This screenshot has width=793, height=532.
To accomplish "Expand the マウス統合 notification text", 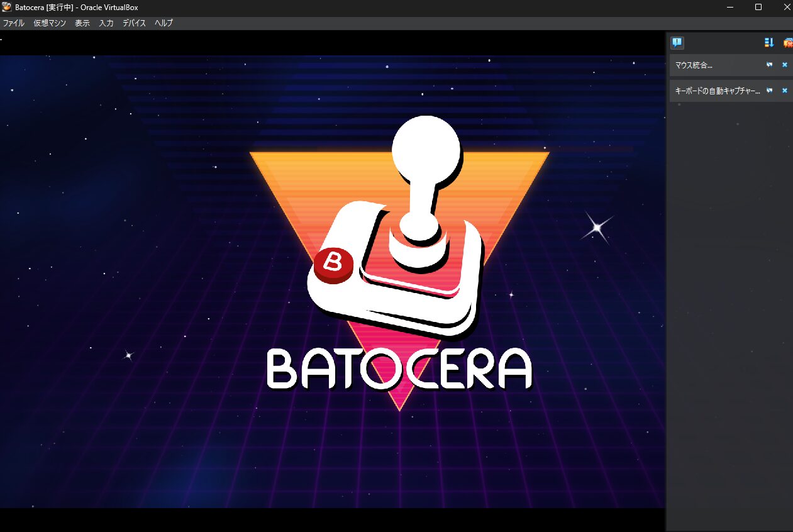I will pos(694,65).
